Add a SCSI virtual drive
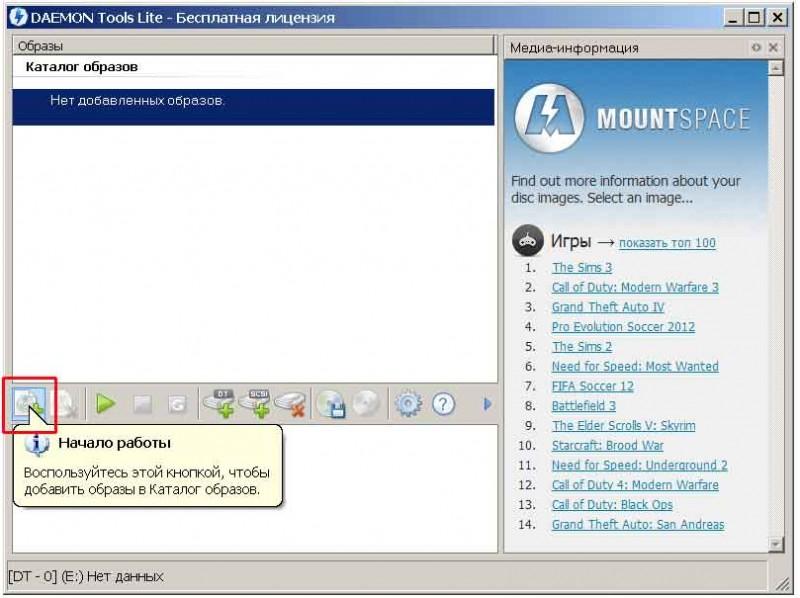 255,404
